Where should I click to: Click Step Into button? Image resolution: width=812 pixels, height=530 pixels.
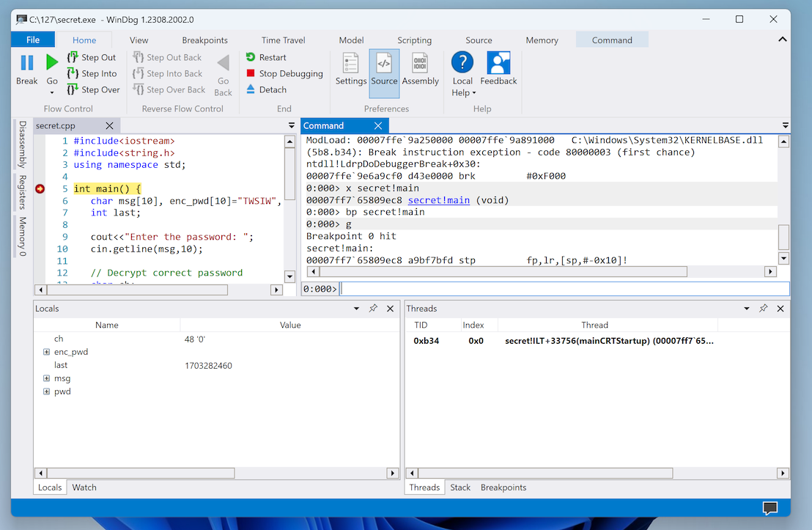click(92, 73)
